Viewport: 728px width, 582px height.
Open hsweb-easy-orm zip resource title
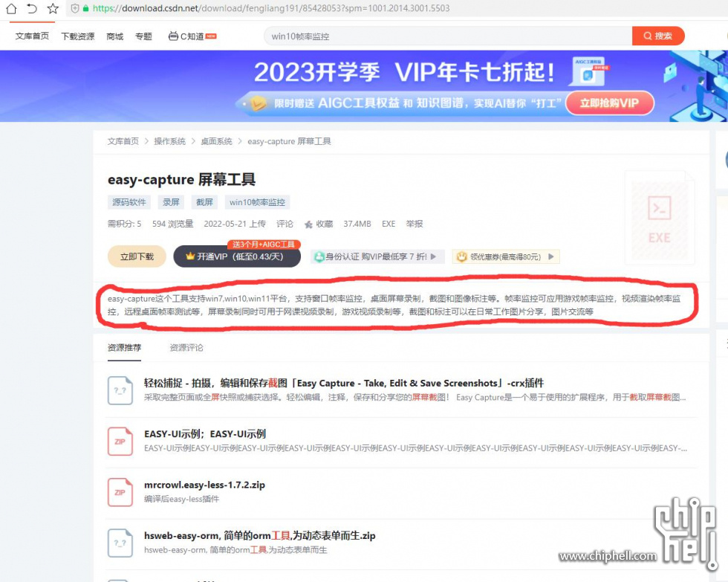[259, 536]
